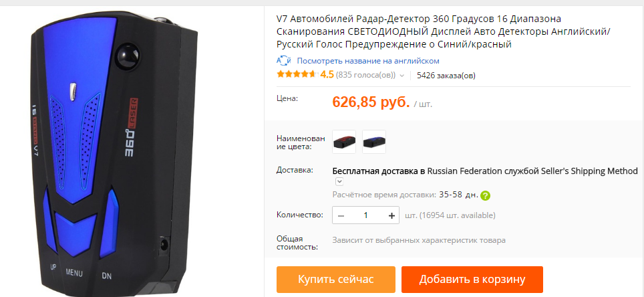Image resolution: width=644 pixels, height=297 pixels.
Task: Click the 626,85 руб. price
Action: [371, 102]
